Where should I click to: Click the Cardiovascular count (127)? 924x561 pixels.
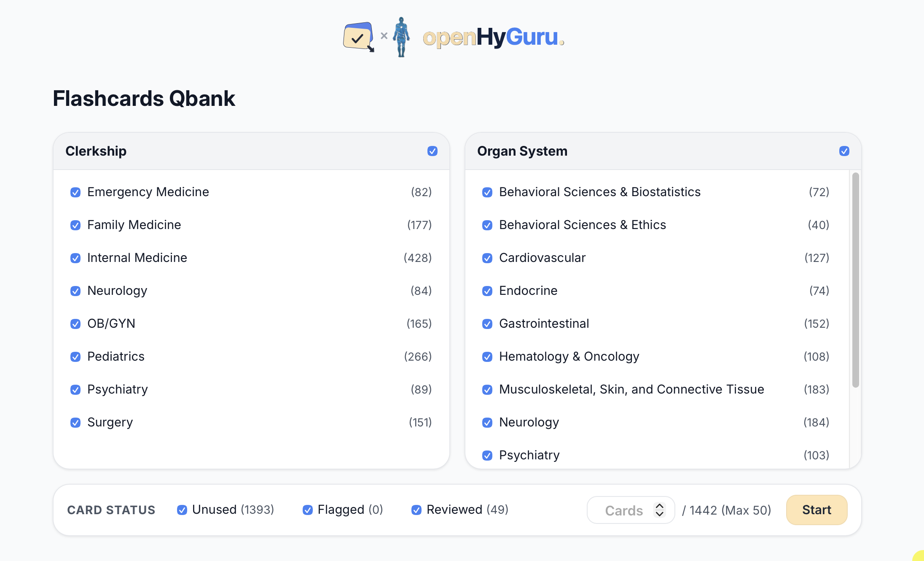tap(817, 258)
